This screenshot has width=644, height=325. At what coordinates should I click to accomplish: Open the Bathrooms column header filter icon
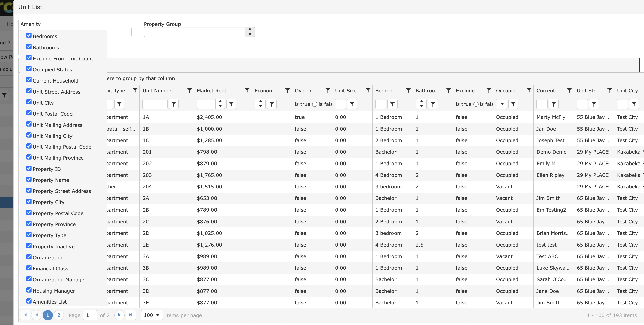(448, 90)
